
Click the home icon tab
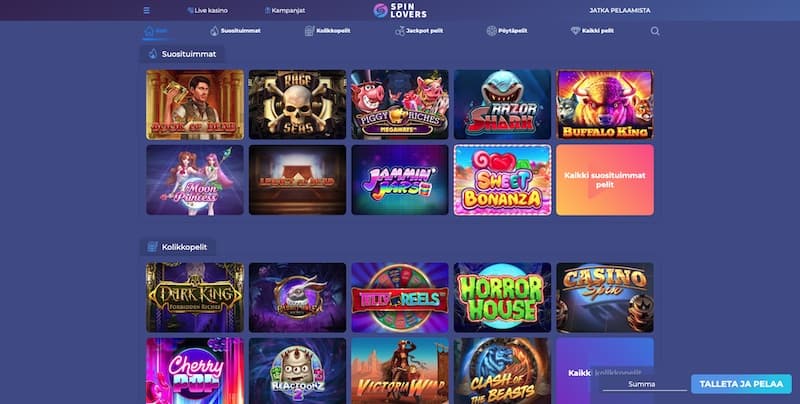point(149,31)
